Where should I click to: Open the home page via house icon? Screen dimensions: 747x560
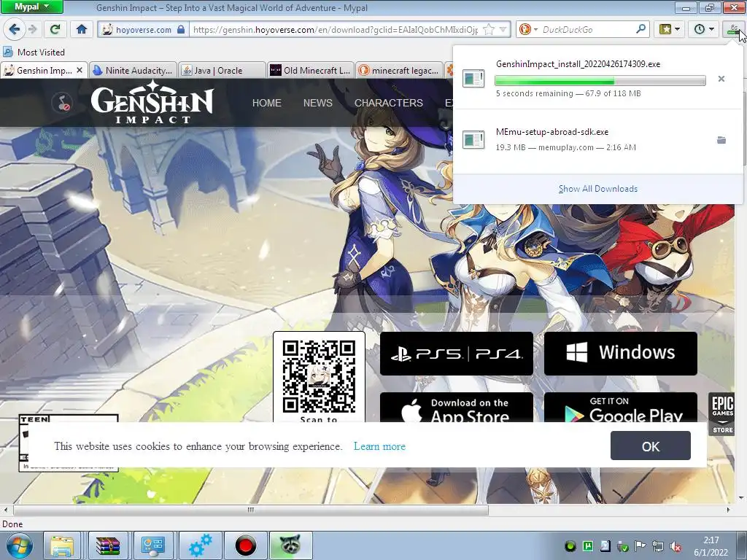click(82, 29)
